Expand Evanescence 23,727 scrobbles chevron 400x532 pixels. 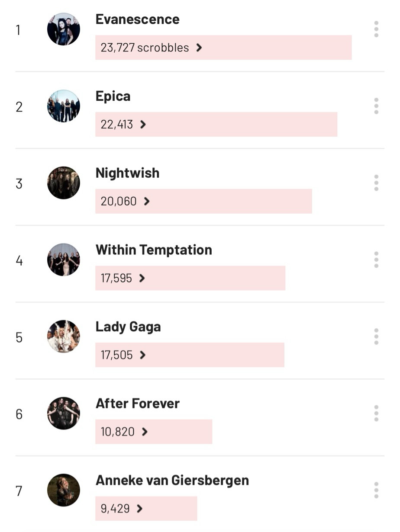pos(199,48)
